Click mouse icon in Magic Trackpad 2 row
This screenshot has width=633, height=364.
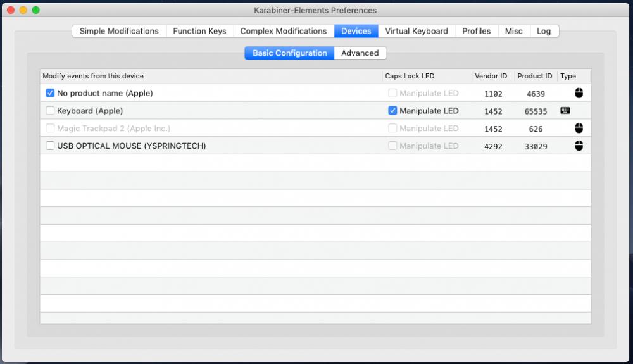tap(579, 129)
